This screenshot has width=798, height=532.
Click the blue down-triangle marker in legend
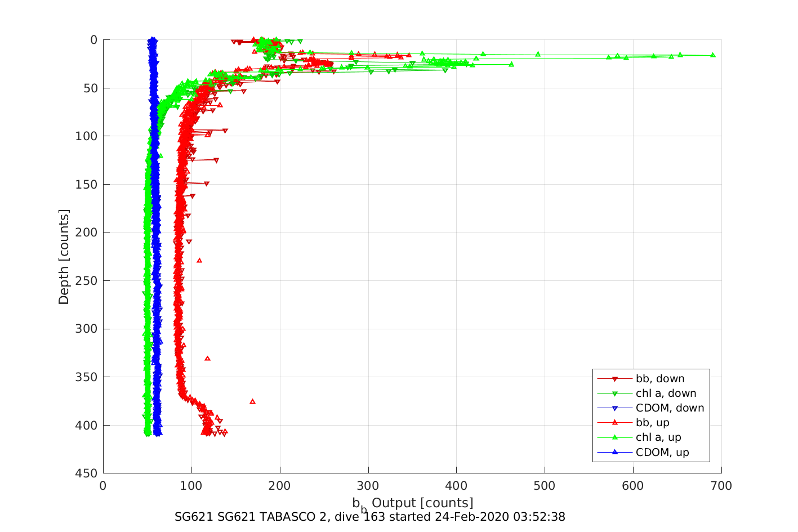(615, 408)
